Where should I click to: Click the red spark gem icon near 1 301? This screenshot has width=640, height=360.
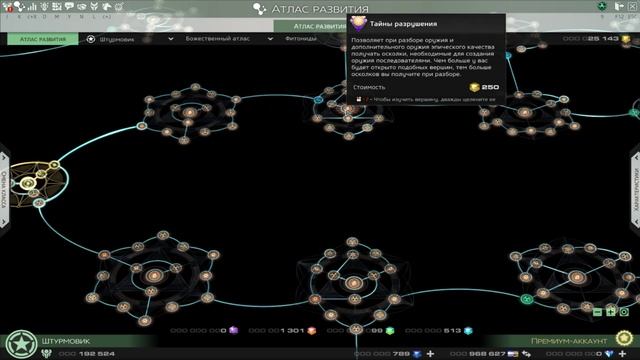coord(312,331)
